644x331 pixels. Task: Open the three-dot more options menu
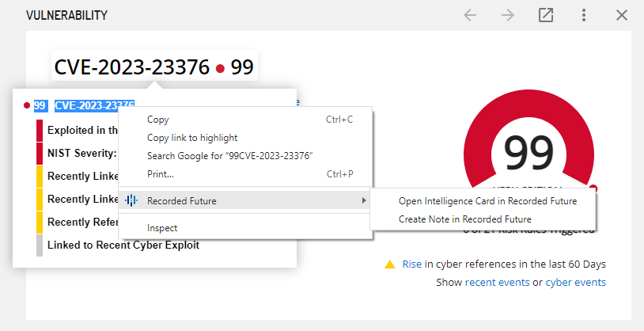[x=584, y=15]
